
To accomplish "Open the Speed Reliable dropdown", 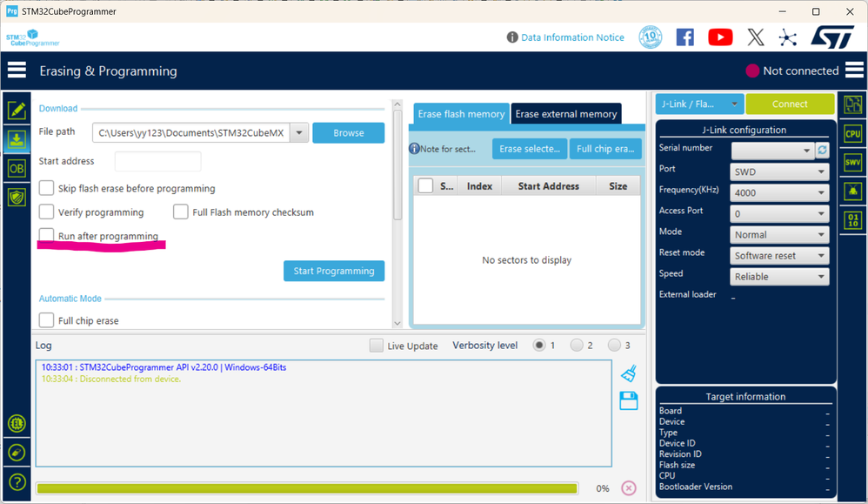I will tap(779, 276).
